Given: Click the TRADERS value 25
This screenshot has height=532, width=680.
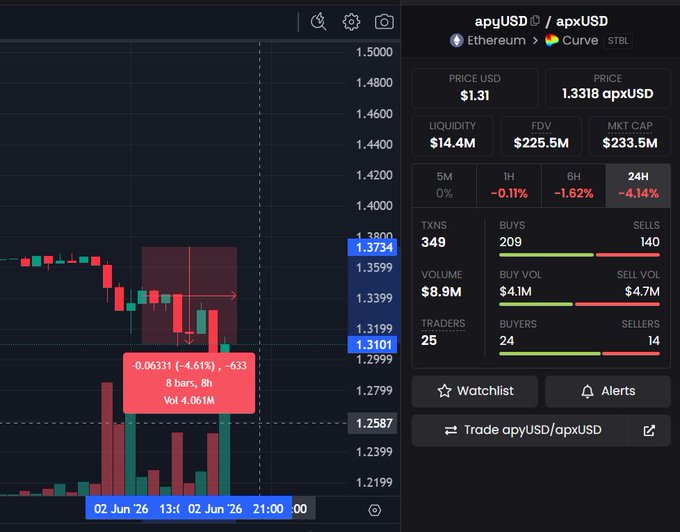Looking at the screenshot, I should tap(429, 340).
